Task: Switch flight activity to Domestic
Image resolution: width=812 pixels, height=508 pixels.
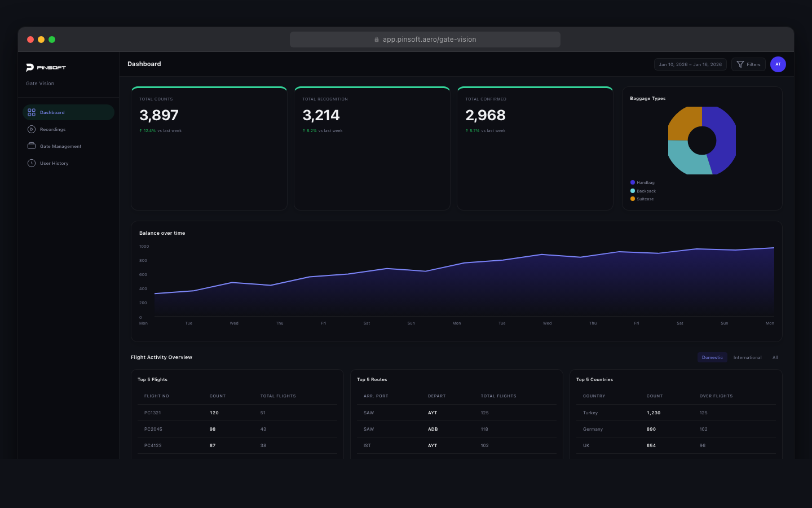Action: click(x=712, y=357)
